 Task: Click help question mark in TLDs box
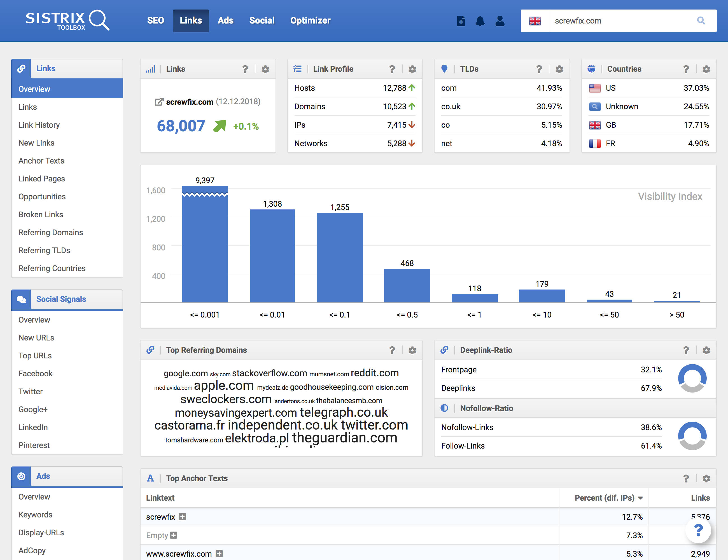539,69
